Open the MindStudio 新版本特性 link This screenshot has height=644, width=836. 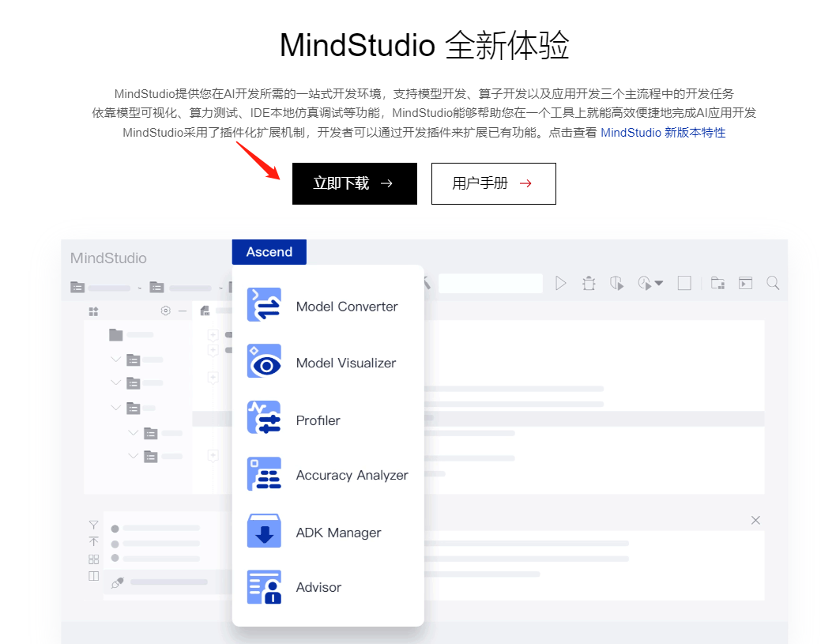[x=663, y=133]
